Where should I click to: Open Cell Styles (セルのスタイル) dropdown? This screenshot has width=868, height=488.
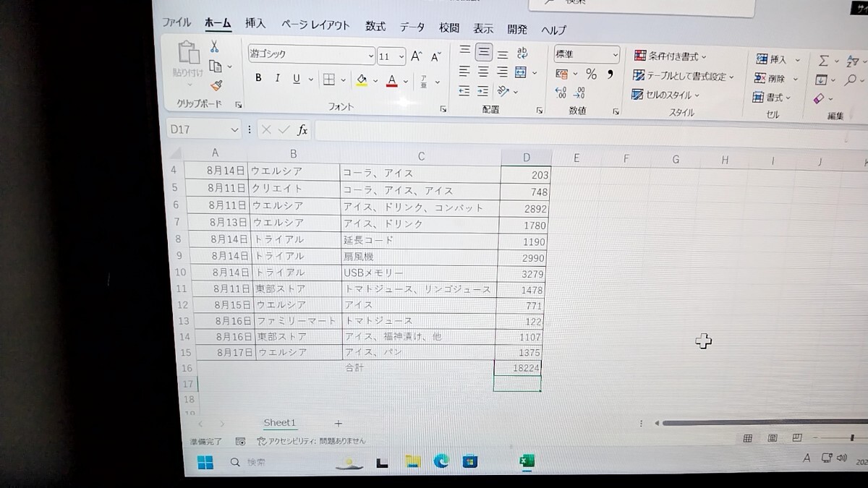pos(665,95)
